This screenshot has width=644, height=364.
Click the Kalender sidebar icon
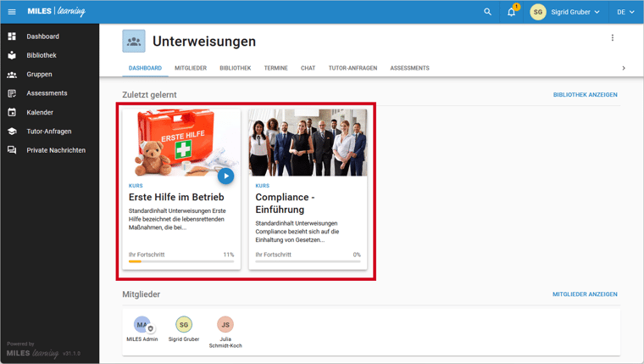click(12, 112)
